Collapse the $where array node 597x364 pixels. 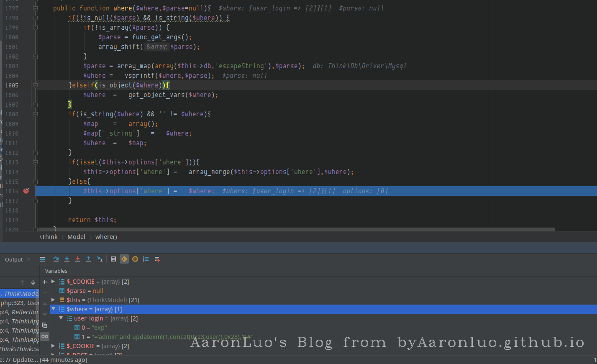[x=54, y=309]
